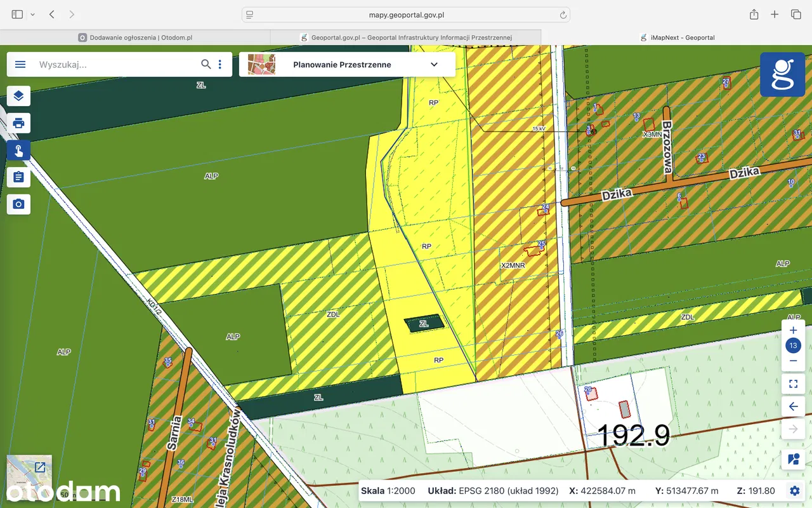This screenshot has height=508, width=812.
Task: Open the hamburger main menu
Action: point(20,64)
